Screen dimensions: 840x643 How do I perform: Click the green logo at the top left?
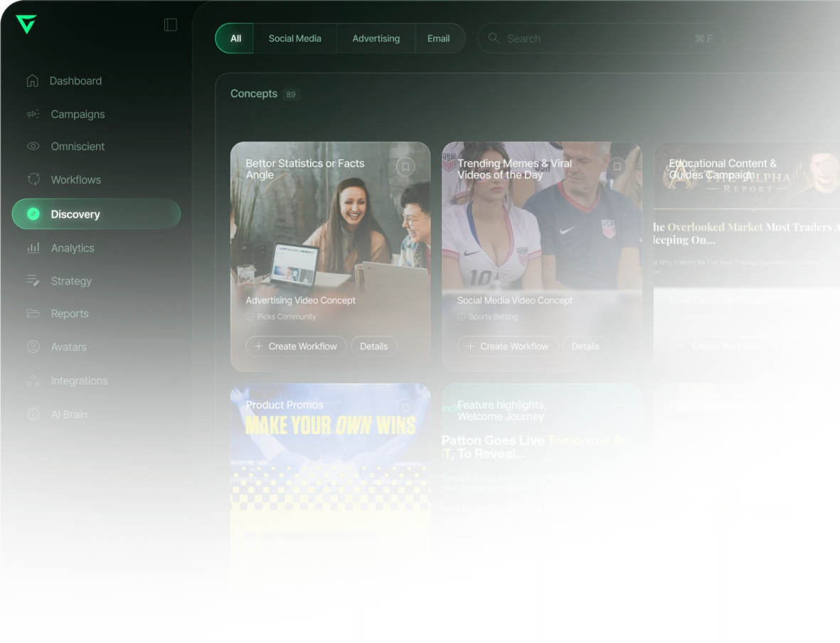pos(26,24)
